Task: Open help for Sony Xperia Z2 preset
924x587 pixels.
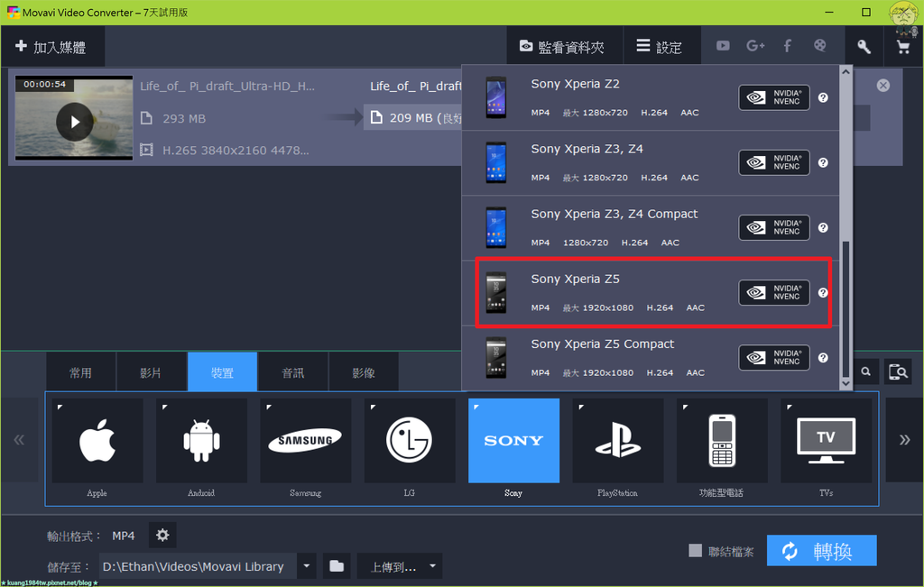Action: tap(823, 97)
